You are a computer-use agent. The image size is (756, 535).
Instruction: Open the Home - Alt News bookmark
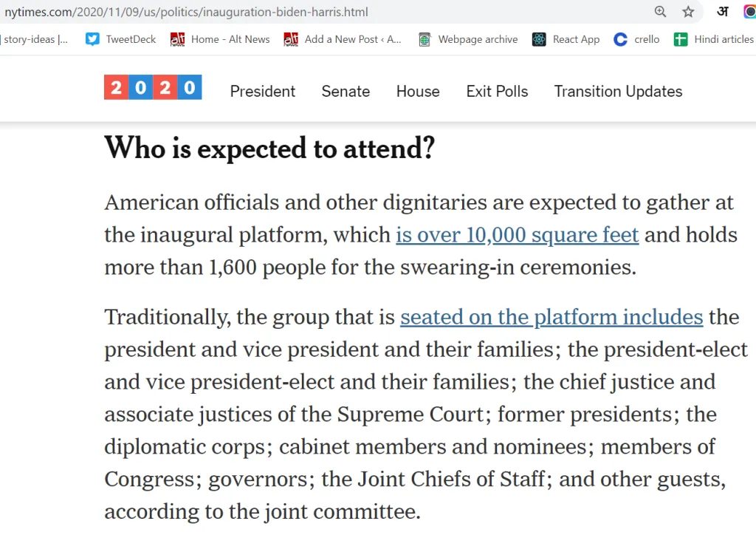pos(220,39)
